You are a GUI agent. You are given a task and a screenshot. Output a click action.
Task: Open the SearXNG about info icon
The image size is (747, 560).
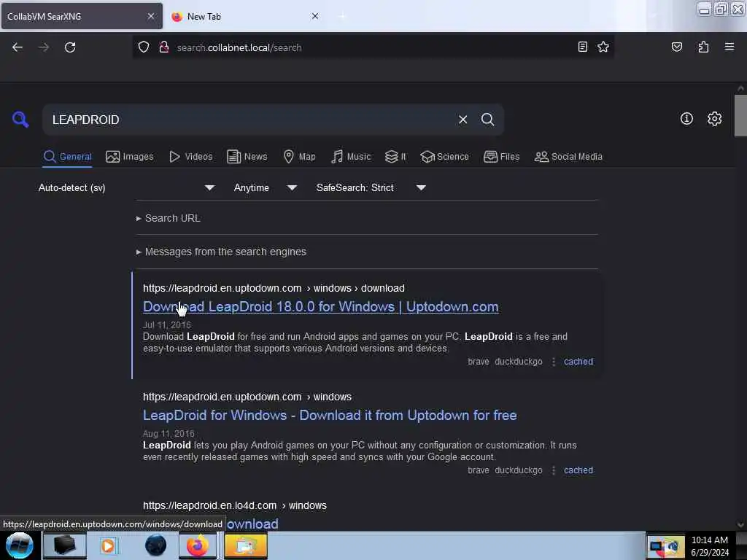coord(686,119)
